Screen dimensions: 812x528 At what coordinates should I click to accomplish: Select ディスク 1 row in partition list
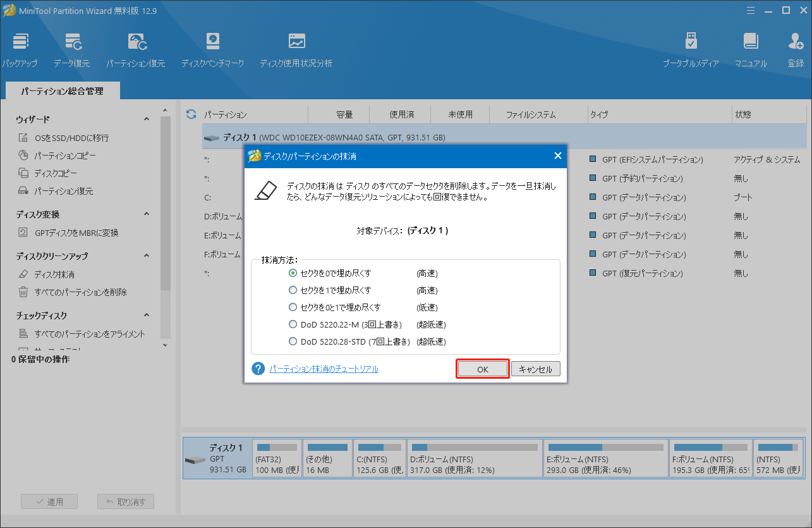click(504, 137)
